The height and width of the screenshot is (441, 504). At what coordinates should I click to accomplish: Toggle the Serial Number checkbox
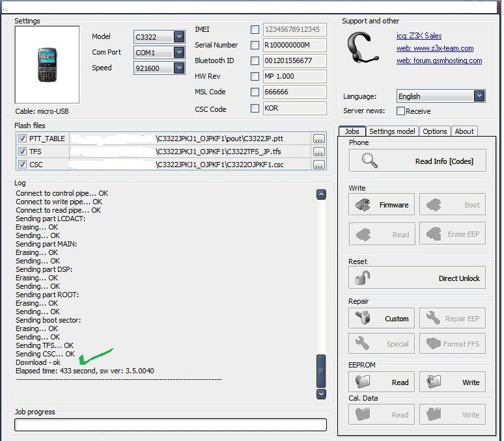point(255,45)
